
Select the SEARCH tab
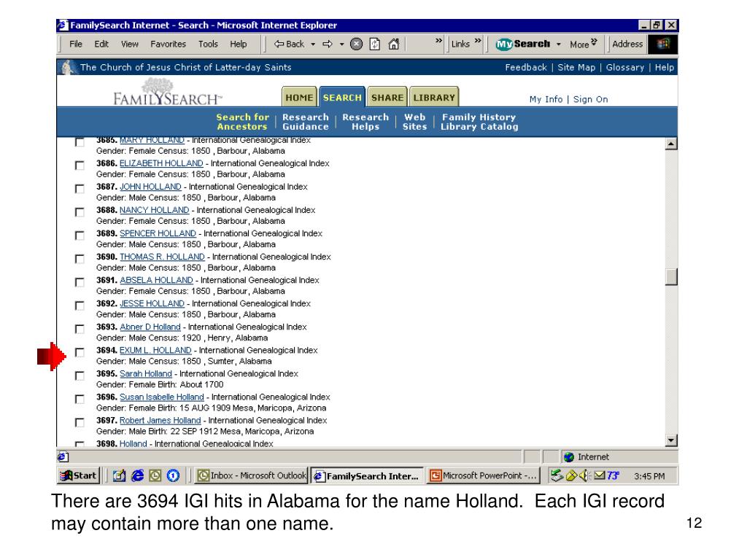click(x=342, y=97)
